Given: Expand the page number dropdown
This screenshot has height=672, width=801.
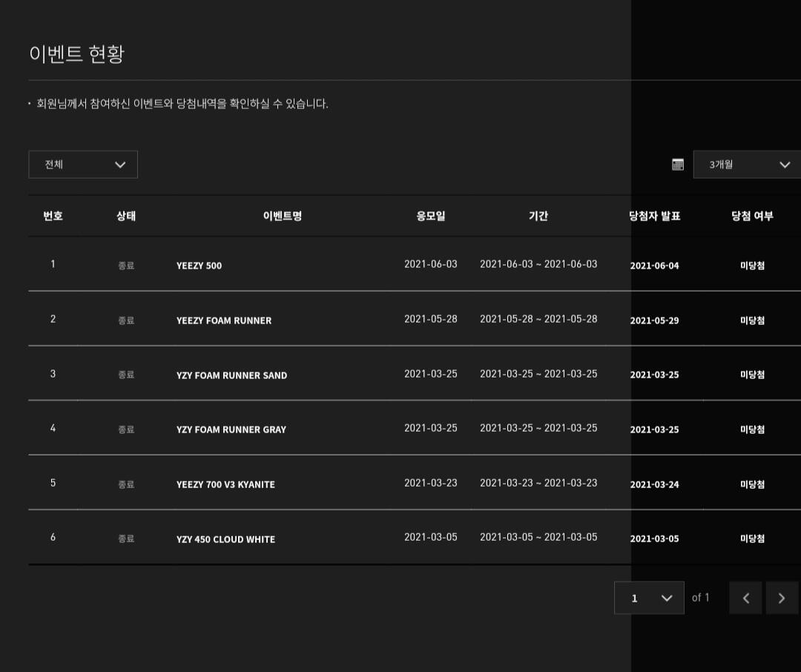Looking at the screenshot, I should tap(649, 598).
